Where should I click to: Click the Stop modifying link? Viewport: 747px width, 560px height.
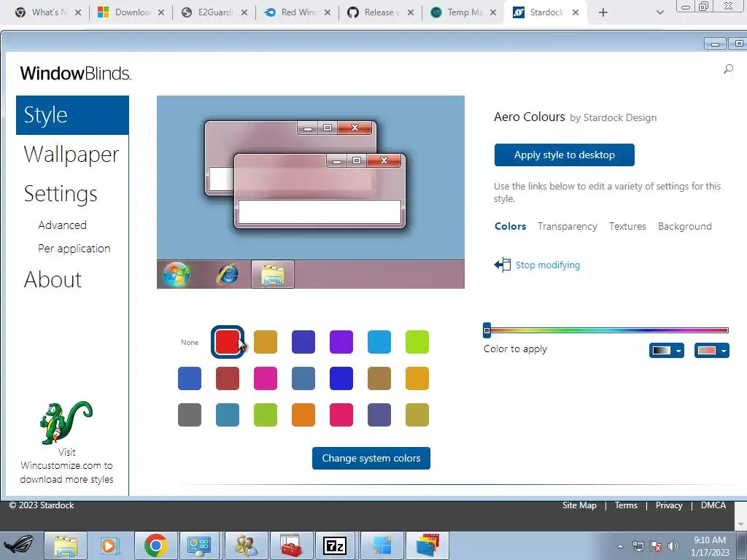(x=548, y=265)
